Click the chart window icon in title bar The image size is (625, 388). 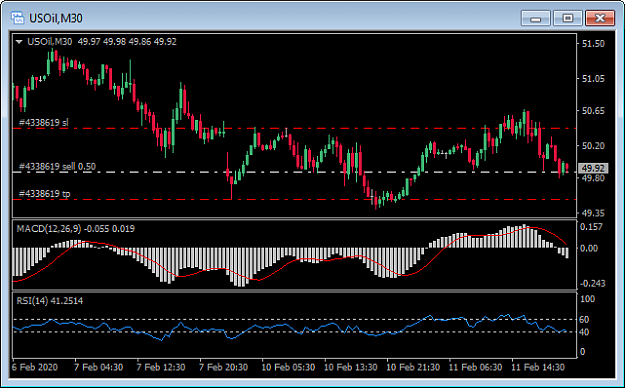[18, 18]
